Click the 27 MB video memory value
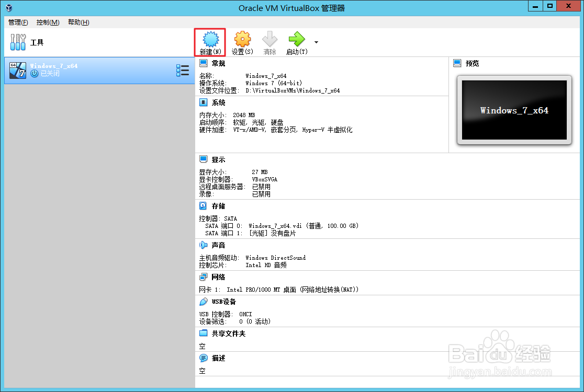This screenshot has width=584, height=392. tap(260, 172)
